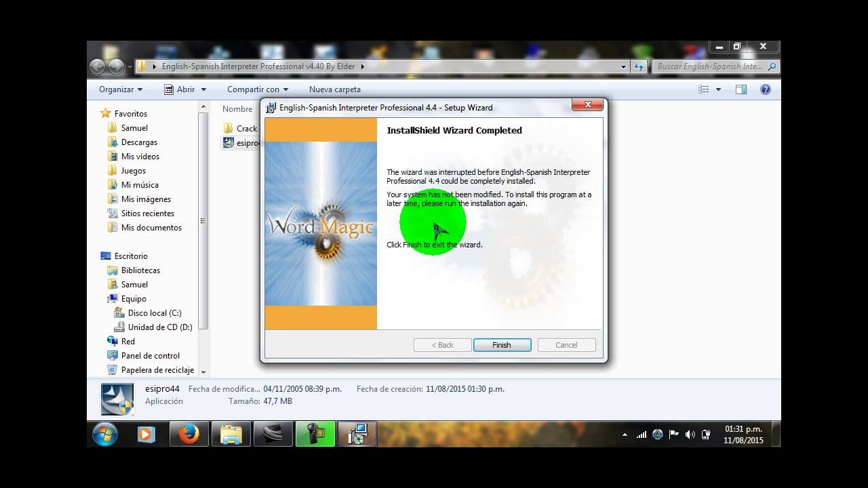The height and width of the screenshot is (488, 868).
Task: Click the signal strength tray icon
Action: [x=641, y=435]
